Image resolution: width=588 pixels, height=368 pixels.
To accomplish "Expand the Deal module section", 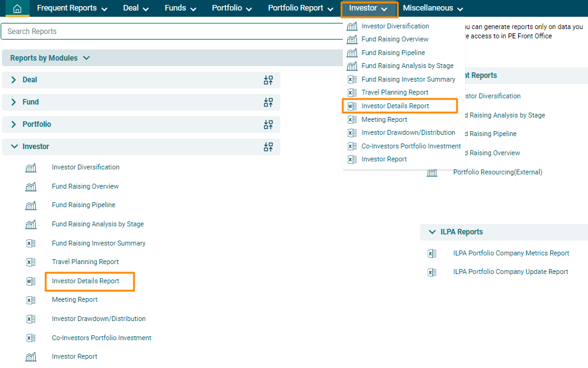I will (x=14, y=80).
